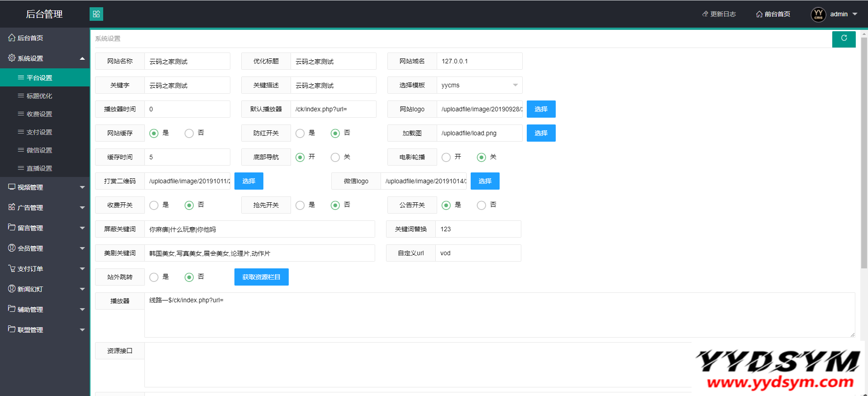Click the sidebar collapse grid icon

[x=96, y=14]
